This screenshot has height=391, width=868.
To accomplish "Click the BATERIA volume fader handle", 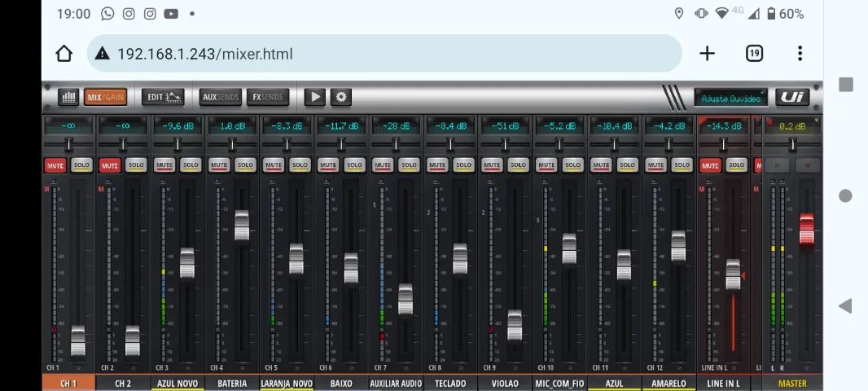I will coord(242,226).
